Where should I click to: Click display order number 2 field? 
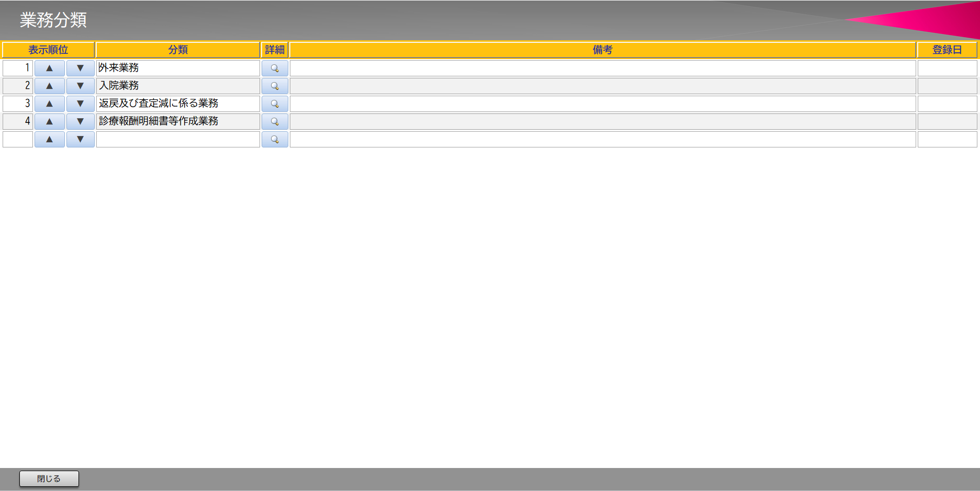pyautogui.click(x=18, y=86)
